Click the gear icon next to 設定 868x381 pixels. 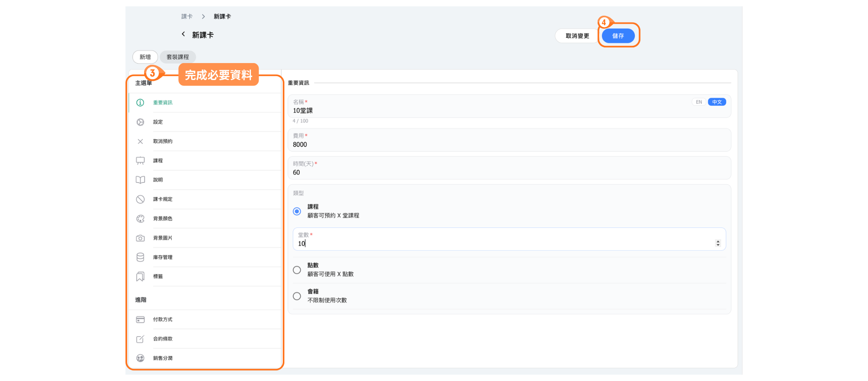click(x=140, y=122)
